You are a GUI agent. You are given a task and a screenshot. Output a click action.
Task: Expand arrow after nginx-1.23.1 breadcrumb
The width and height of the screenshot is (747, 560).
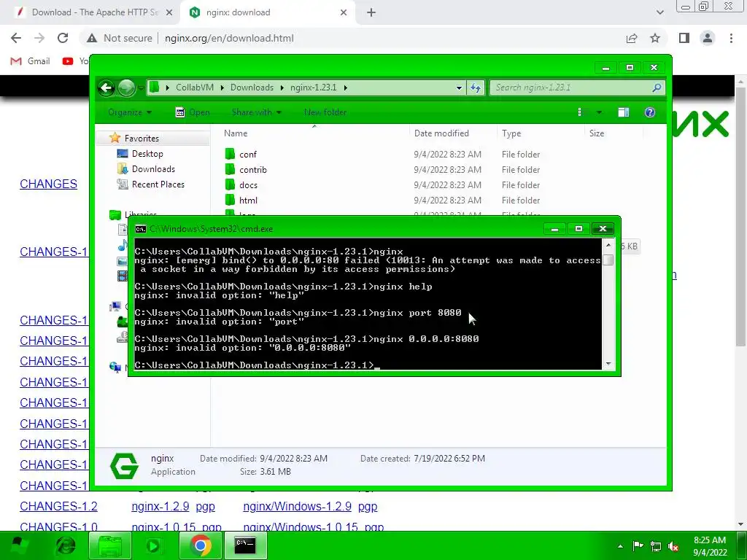coord(345,87)
